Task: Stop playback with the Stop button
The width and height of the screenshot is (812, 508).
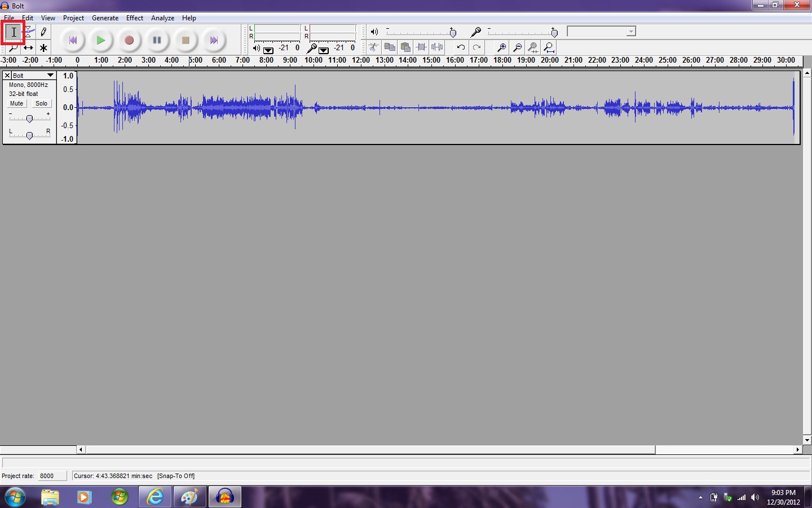Action: point(186,40)
